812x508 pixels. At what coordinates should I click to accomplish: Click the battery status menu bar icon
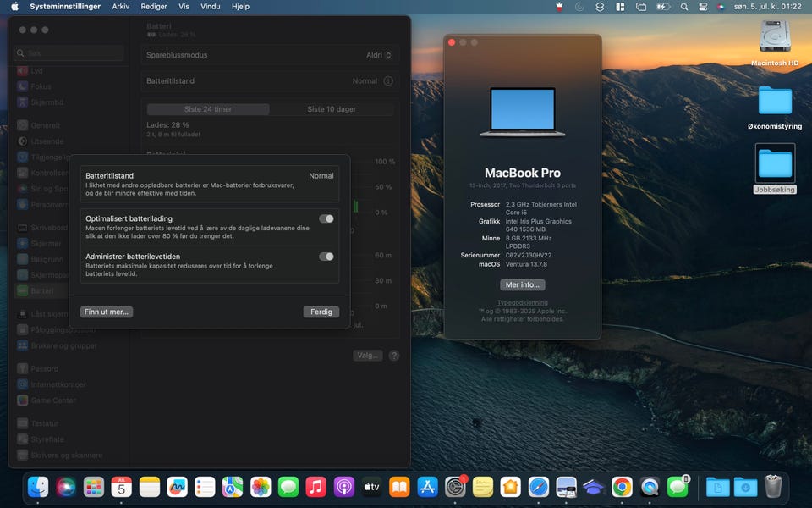tap(663, 7)
